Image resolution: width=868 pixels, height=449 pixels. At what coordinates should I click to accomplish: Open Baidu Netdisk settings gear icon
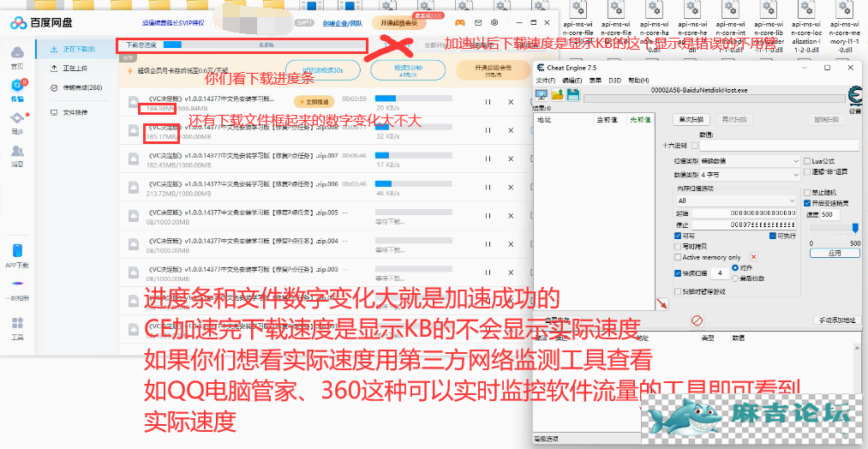point(494,22)
